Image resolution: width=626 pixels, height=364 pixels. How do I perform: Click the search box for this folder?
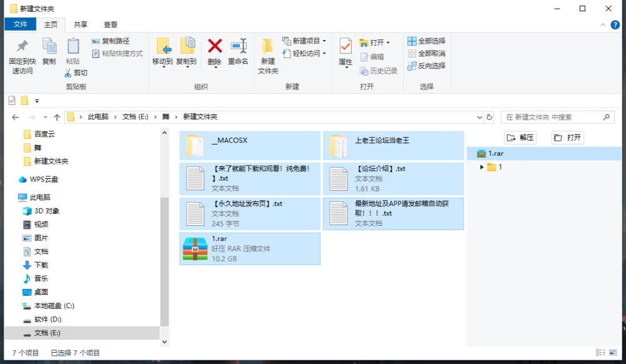[557, 117]
